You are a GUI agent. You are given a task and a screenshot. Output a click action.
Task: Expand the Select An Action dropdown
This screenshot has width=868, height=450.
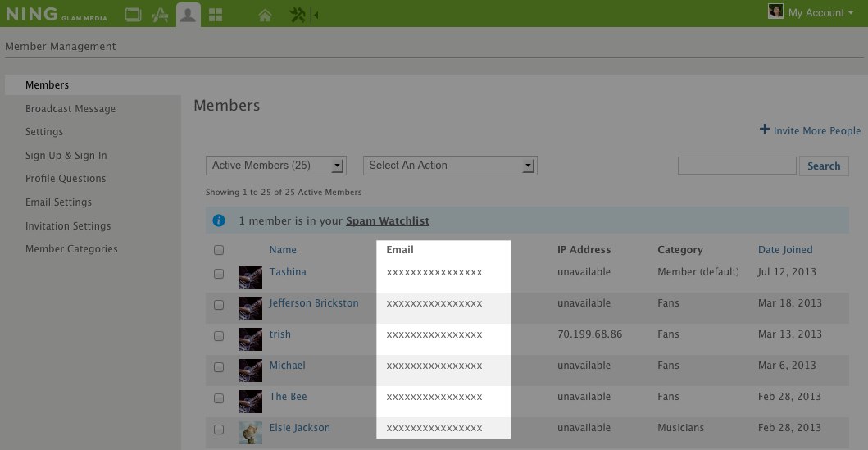[x=449, y=166]
